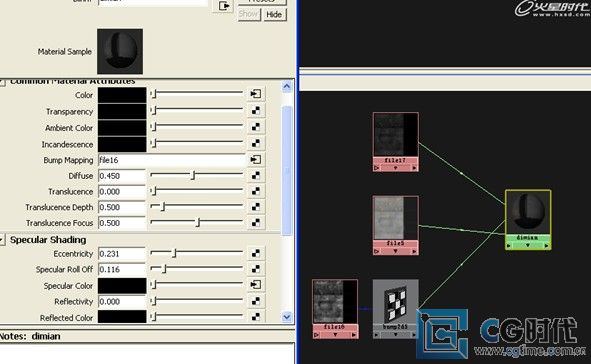Click the Translucence Focus slider handle
The height and width of the screenshot is (364, 591).
pyautogui.click(x=198, y=222)
